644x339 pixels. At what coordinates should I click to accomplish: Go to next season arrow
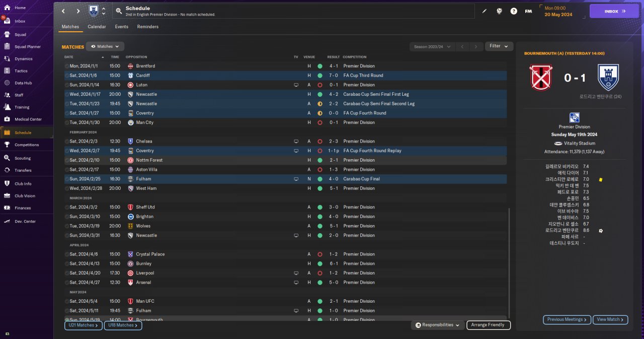(476, 46)
